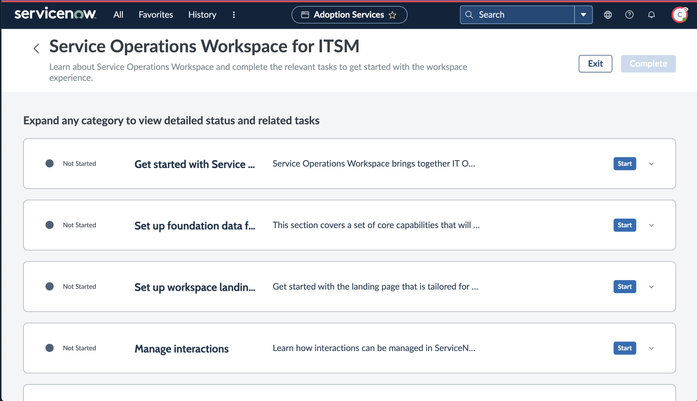Open the notifications bell icon
Screen dimensions: 697x401
pos(651,15)
